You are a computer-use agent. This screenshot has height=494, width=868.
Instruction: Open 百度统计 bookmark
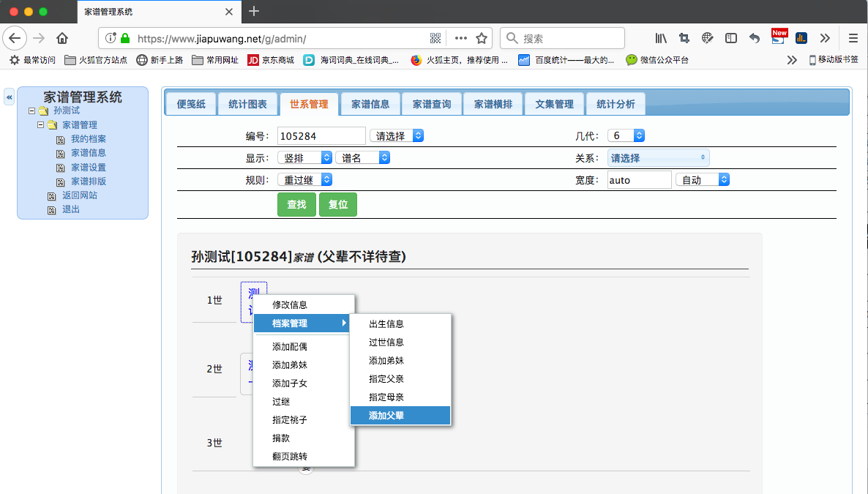(566, 60)
